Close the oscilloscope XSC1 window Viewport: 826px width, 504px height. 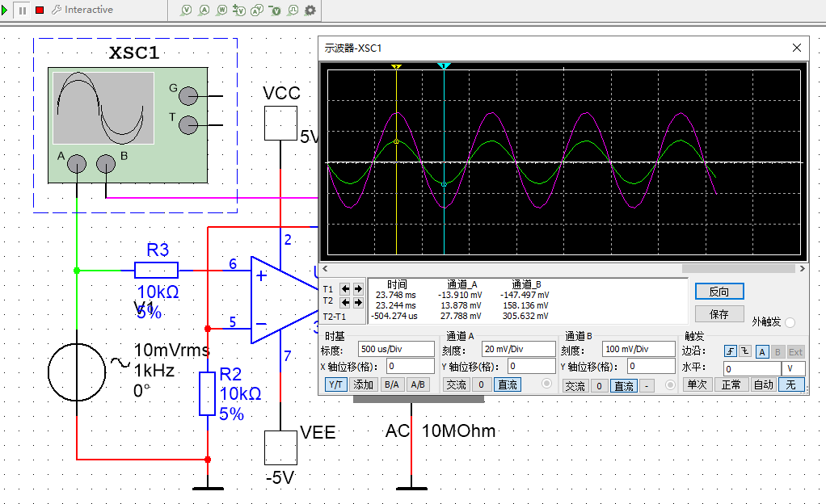pyautogui.click(x=797, y=48)
